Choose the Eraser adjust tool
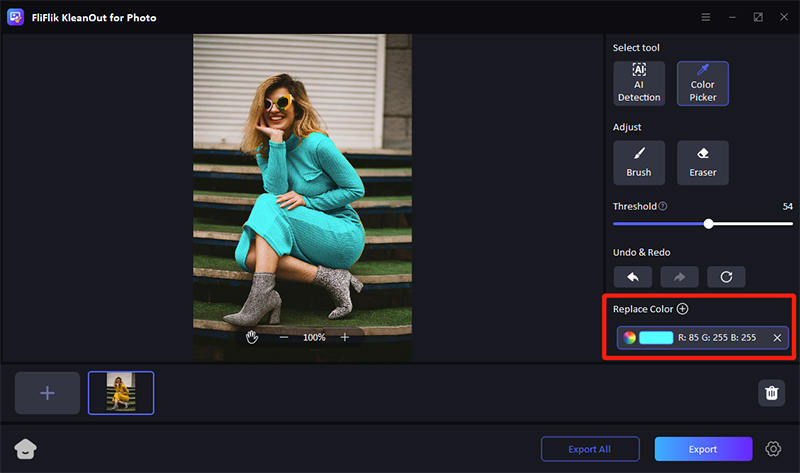 [x=702, y=162]
